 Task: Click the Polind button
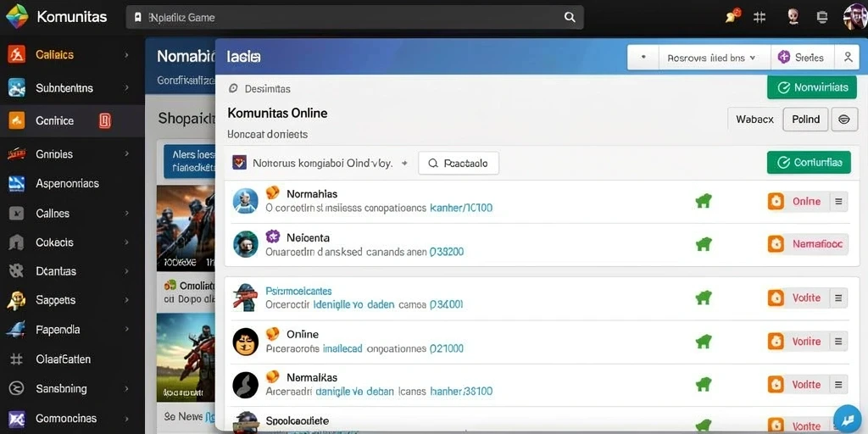(805, 120)
